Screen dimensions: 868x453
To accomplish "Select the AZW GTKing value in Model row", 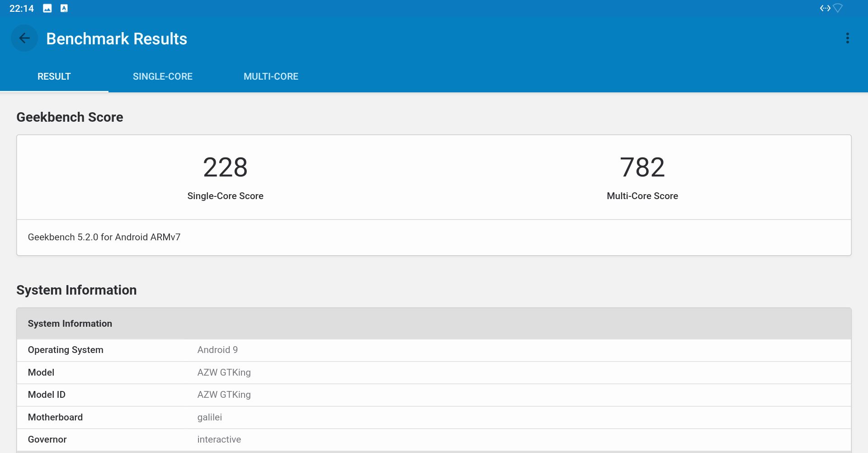I will [224, 372].
